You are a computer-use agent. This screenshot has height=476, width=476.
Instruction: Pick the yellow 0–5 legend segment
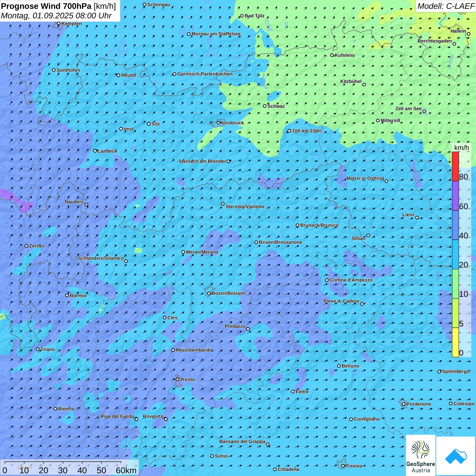coord(455,342)
